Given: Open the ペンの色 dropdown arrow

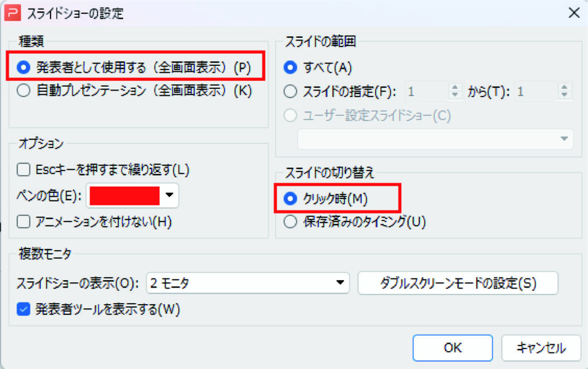Looking at the screenshot, I should 169,195.
